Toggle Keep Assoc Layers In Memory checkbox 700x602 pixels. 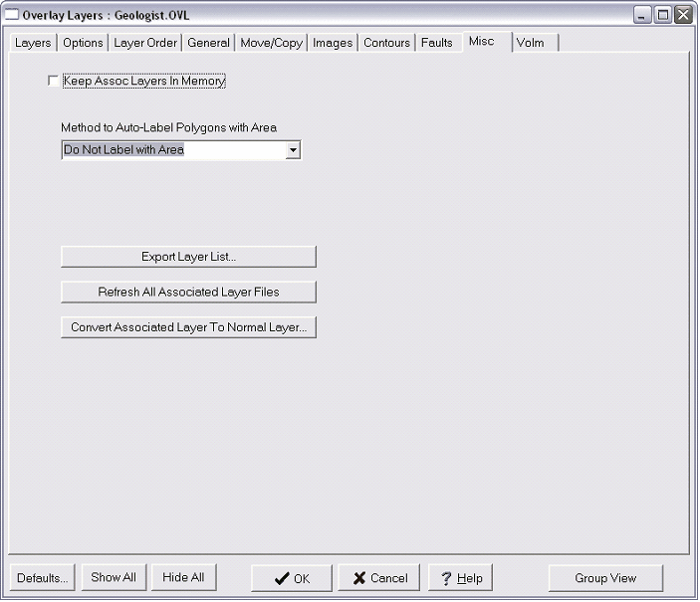click(54, 82)
